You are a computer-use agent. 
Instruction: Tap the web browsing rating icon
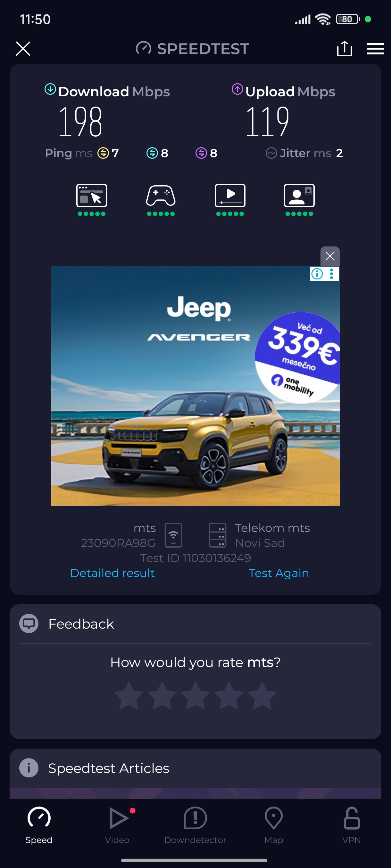pos(92,196)
